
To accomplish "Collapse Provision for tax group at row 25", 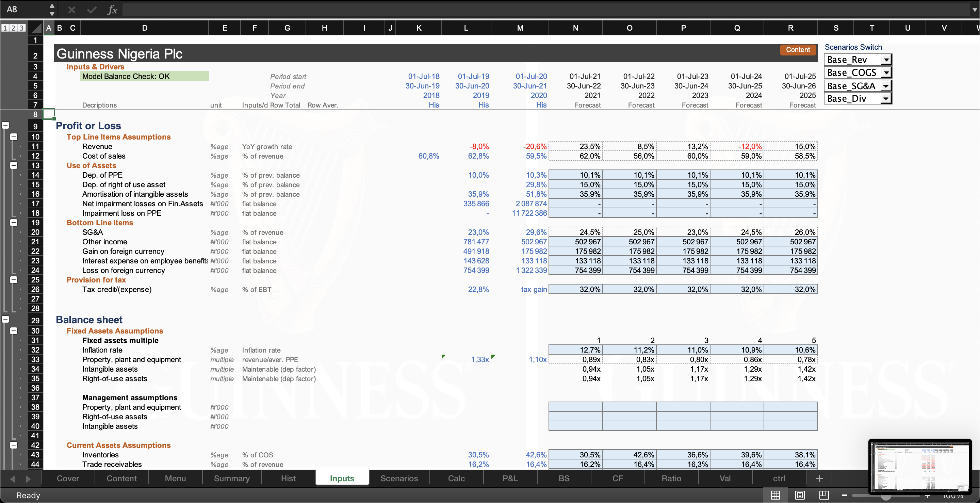I will 14,280.
